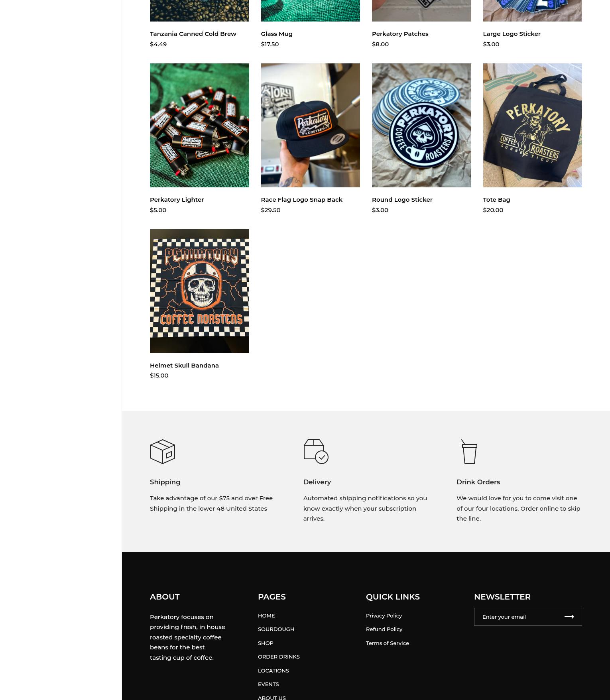Select ORDER DRINKS in footer pages
Viewport: 610px width, 700px height.
coord(279,657)
